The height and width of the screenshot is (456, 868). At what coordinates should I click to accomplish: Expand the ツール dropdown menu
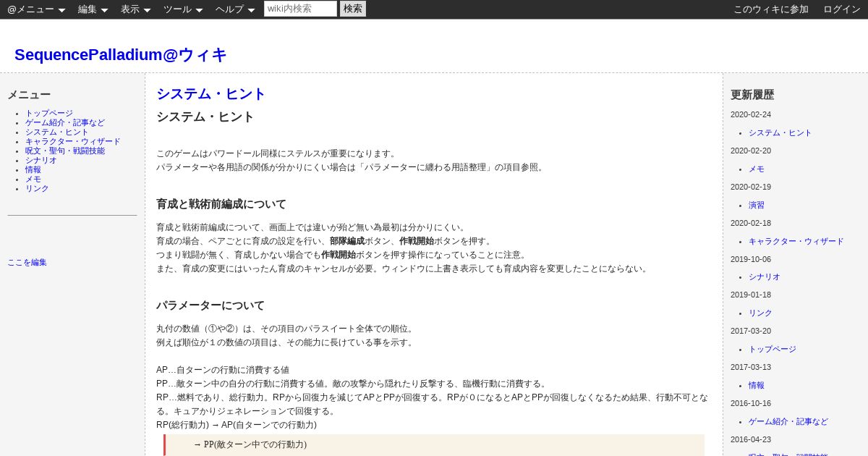pyautogui.click(x=183, y=9)
